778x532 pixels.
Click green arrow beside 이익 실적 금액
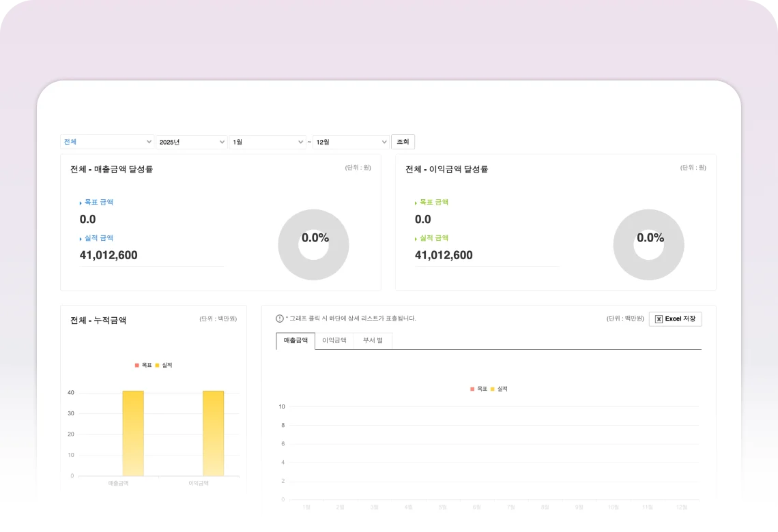pyautogui.click(x=416, y=239)
